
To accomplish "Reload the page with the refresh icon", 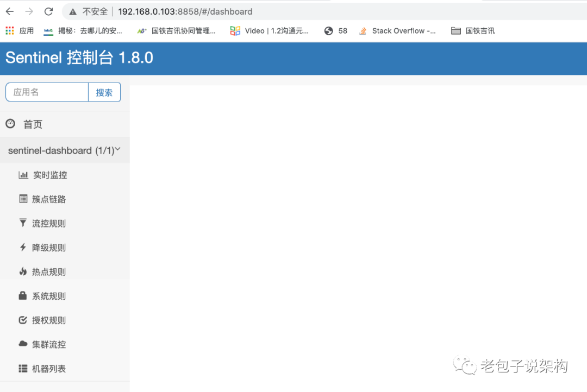I will [x=49, y=11].
